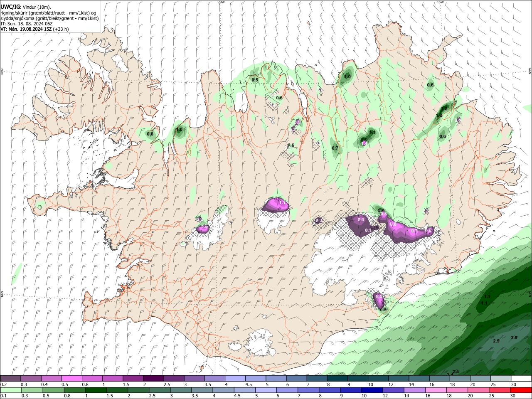Pick the darkest green swatch at 1 in lower legend
This screenshot has height=399, width=532.
(x=96, y=390)
